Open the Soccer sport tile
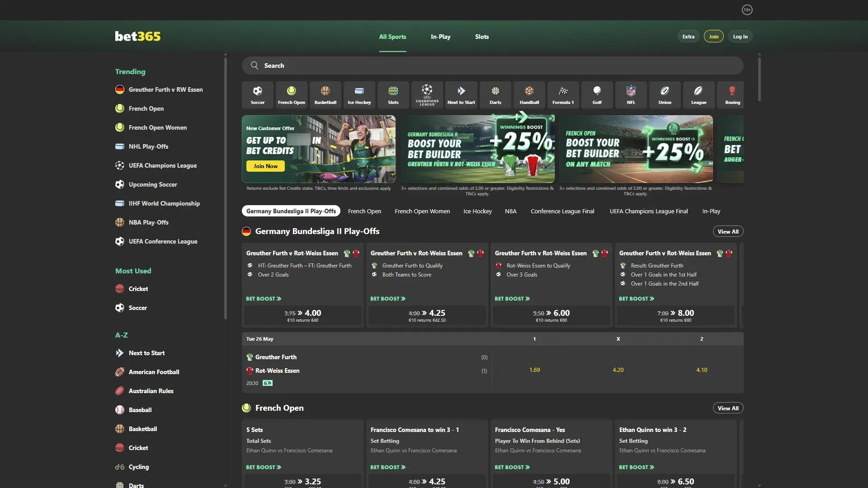The height and width of the screenshot is (488, 868). point(257,95)
